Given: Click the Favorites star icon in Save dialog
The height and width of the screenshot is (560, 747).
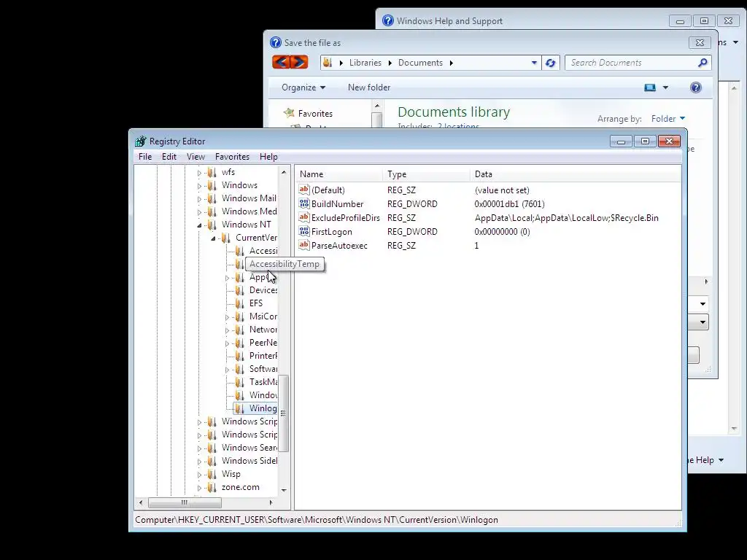Looking at the screenshot, I should coord(289,113).
